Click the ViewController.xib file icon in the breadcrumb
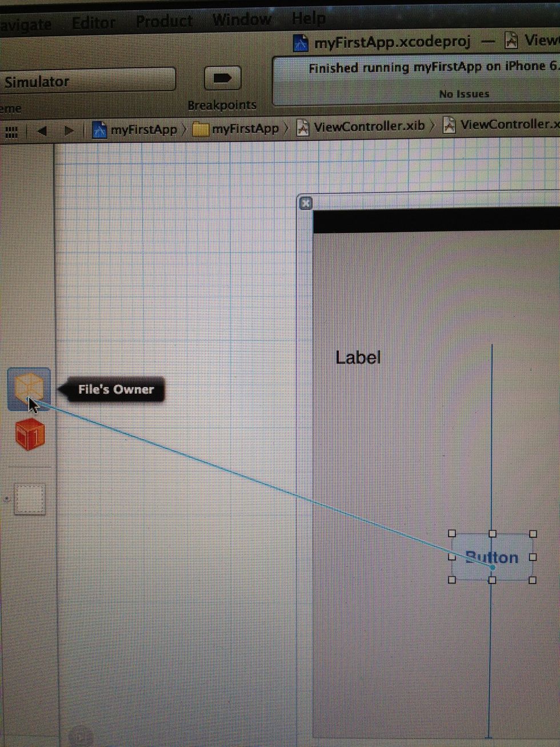This screenshot has height=747, width=560. click(303, 126)
